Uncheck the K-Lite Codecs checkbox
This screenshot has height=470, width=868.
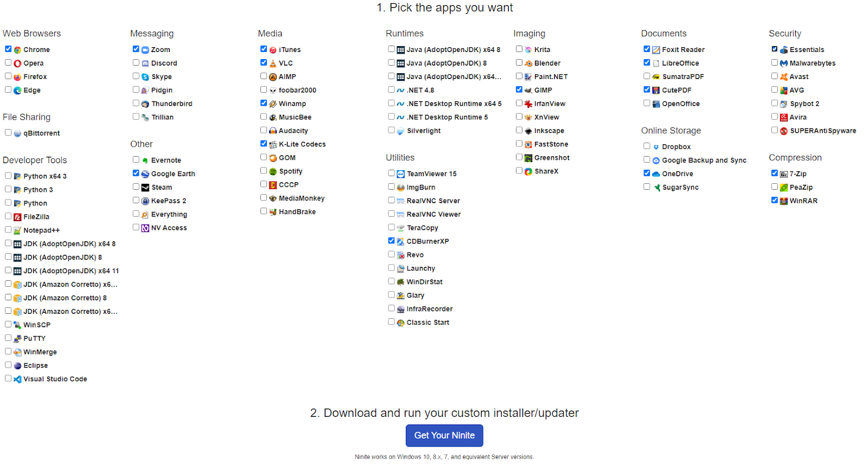pyautogui.click(x=264, y=144)
